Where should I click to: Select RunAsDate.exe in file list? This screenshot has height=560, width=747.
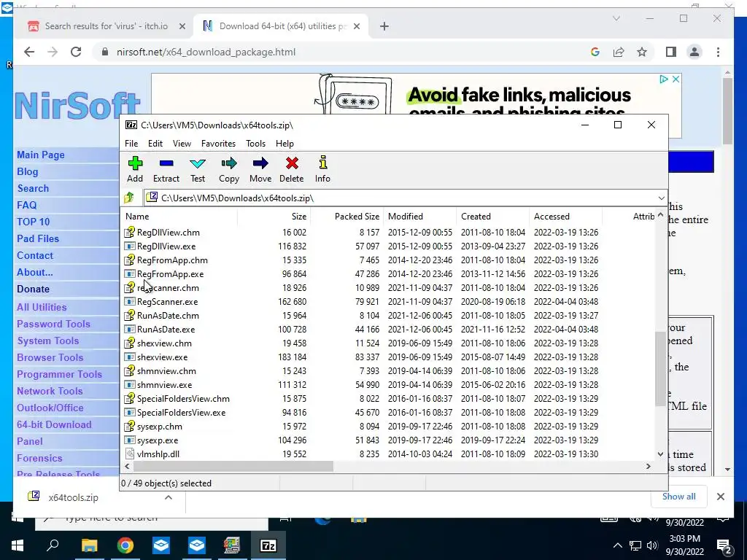click(x=166, y=329)
